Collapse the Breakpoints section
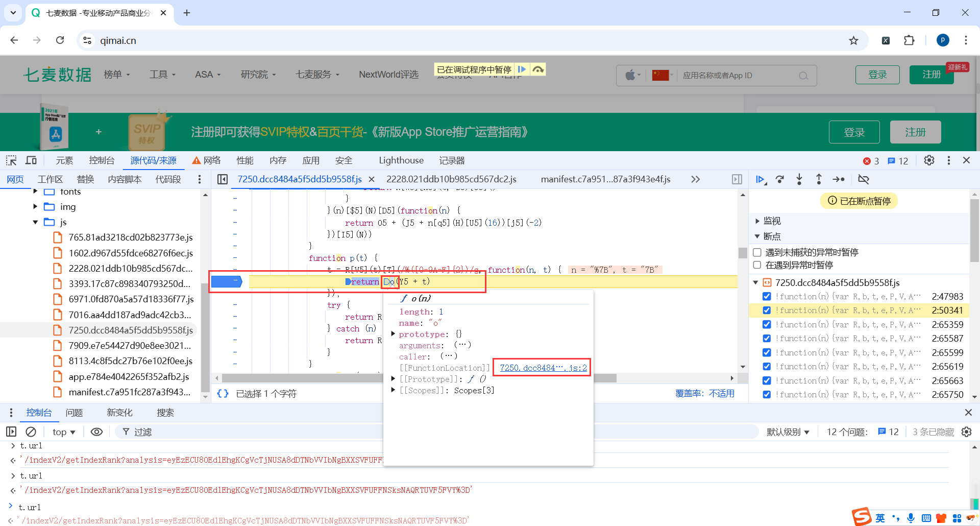This screenshot has height=526, width=980. (757, 236)
